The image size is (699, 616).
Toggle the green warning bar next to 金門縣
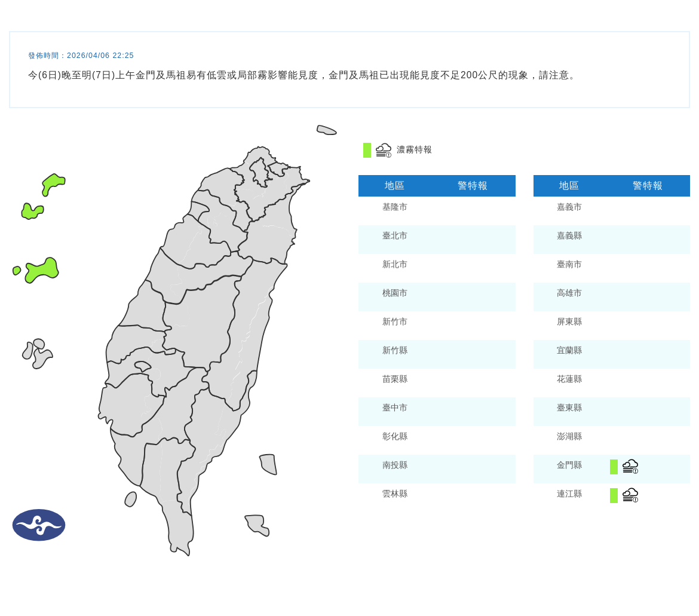tap(613, 466)
